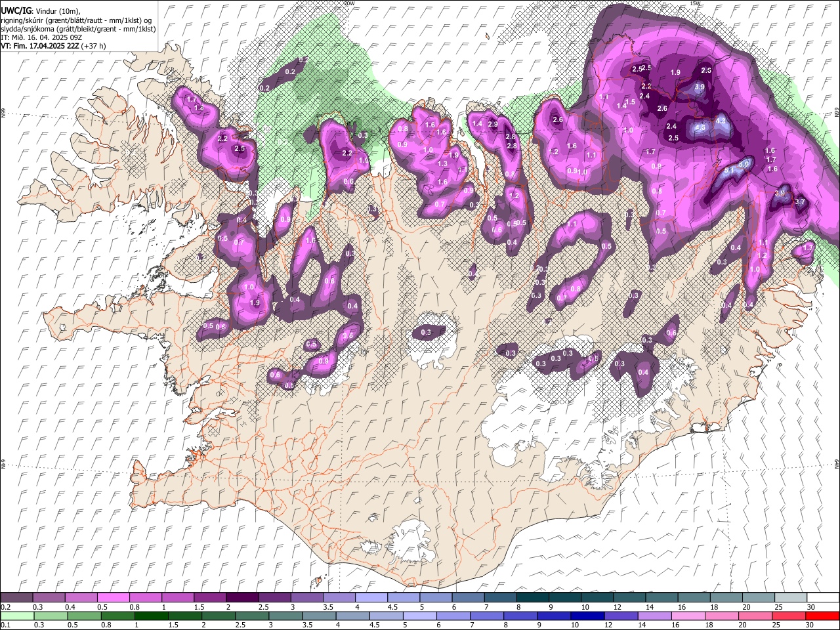Select the violet 12 swatch in rain scale
This screenshot has width=840, height=630.
pos(620,616)
